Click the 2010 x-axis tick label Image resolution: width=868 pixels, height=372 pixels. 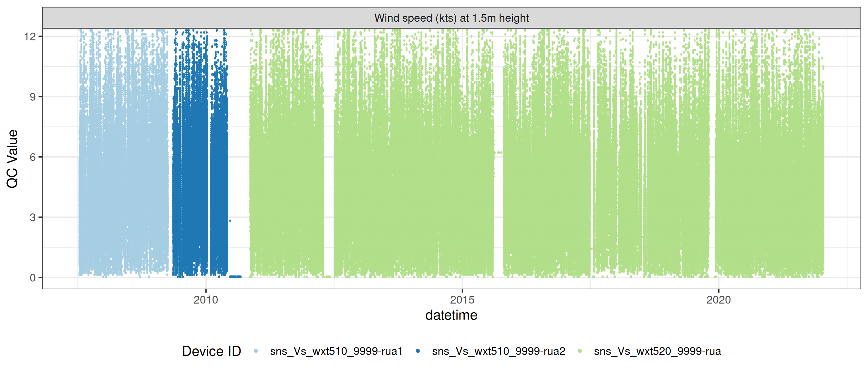(206, 300)
